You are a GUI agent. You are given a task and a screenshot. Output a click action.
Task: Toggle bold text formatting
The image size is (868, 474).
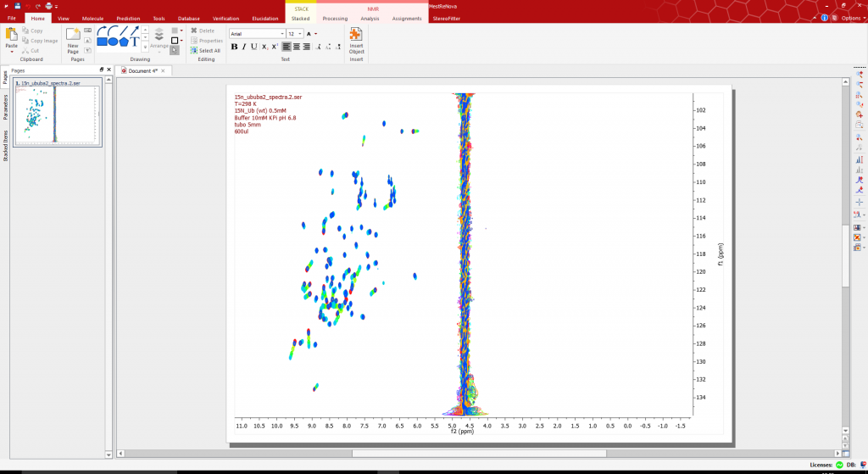pyautogui.click(x=234, y=47)
